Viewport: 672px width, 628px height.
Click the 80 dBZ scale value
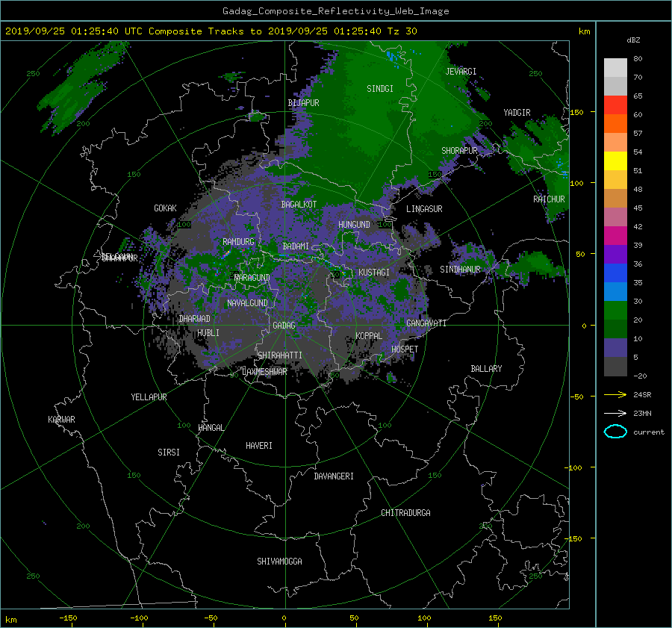[638, 59]
